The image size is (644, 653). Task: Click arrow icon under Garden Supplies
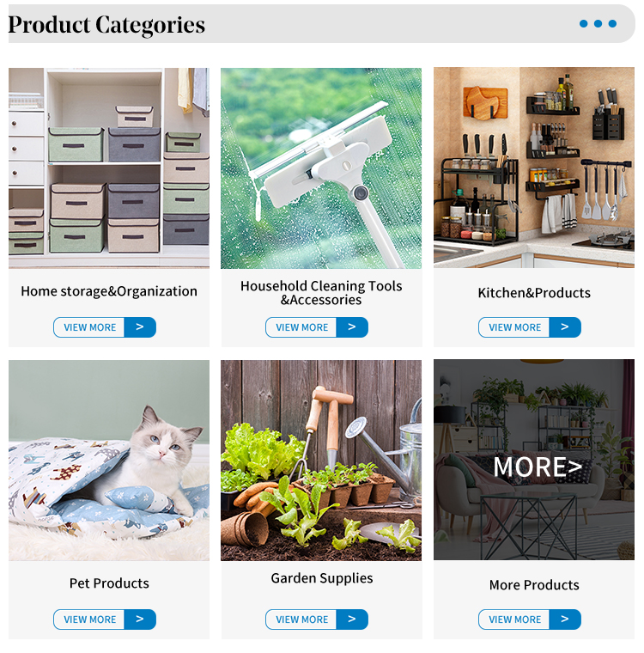[352, 619]
